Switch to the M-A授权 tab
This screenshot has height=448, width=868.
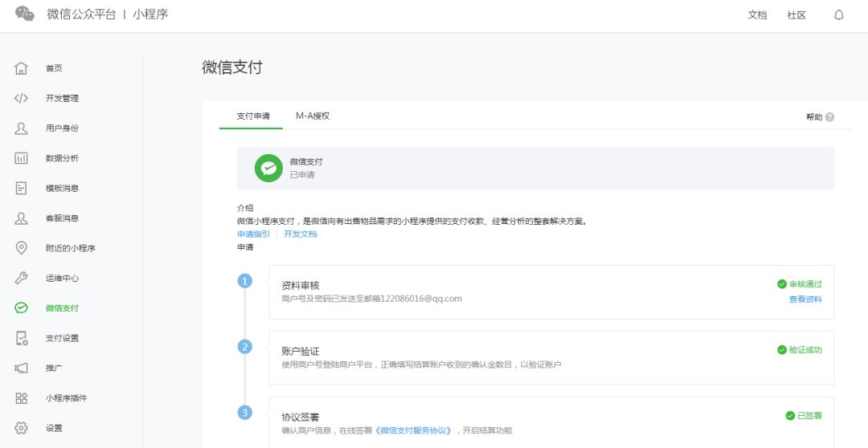[313, 116]
